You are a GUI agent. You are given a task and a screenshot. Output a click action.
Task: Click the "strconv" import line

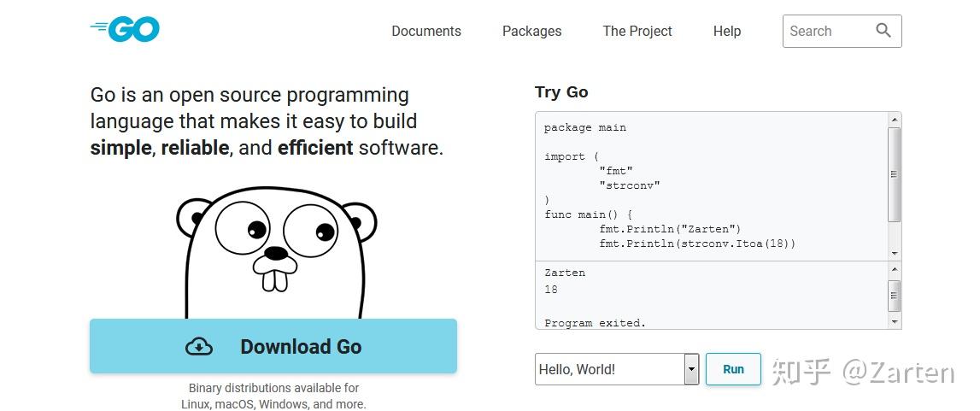(630, 185)
